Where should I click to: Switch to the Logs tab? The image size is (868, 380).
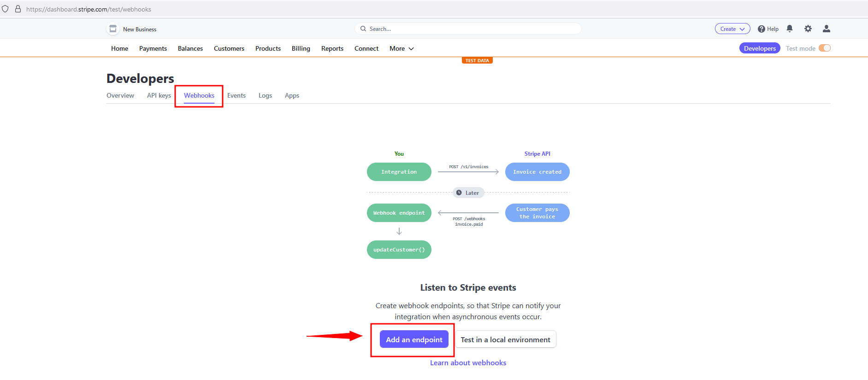(265, 95)
